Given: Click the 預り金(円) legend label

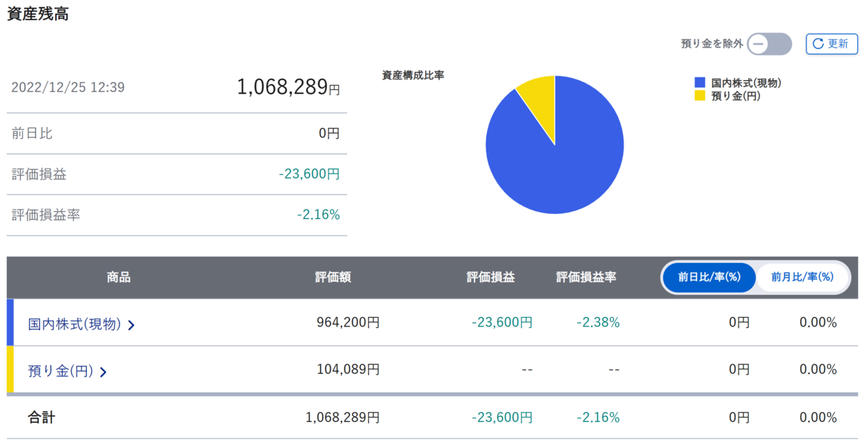Looking at the screenshot, I should [x=736, y=95].
